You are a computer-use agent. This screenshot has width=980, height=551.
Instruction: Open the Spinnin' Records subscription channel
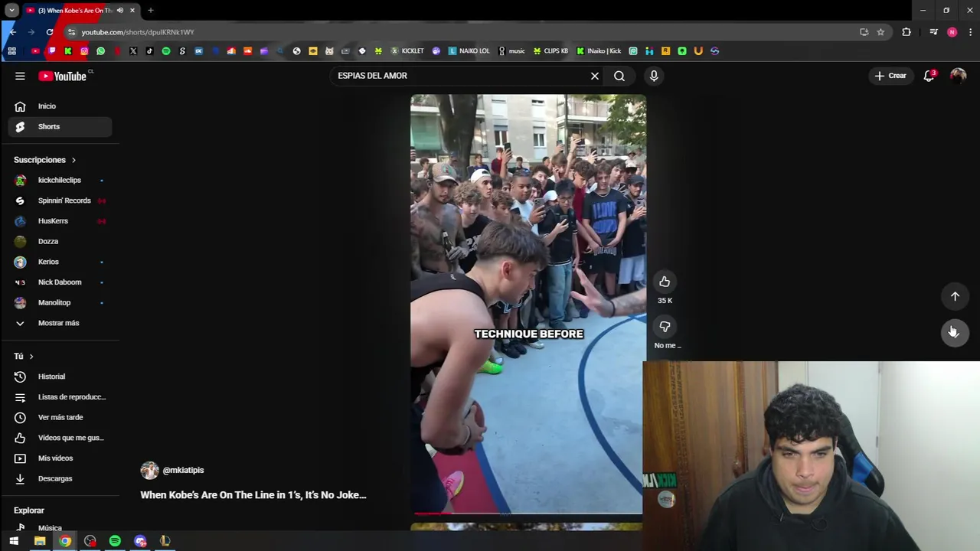coord(60,201)
